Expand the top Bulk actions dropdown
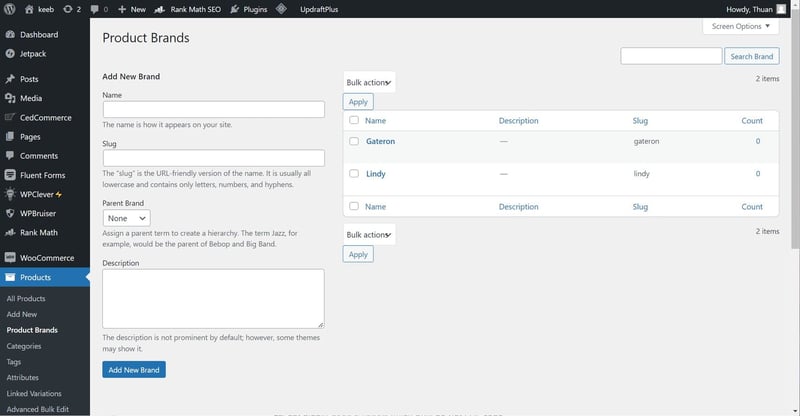This screenshot has height=416, width=800. [369, 82]
